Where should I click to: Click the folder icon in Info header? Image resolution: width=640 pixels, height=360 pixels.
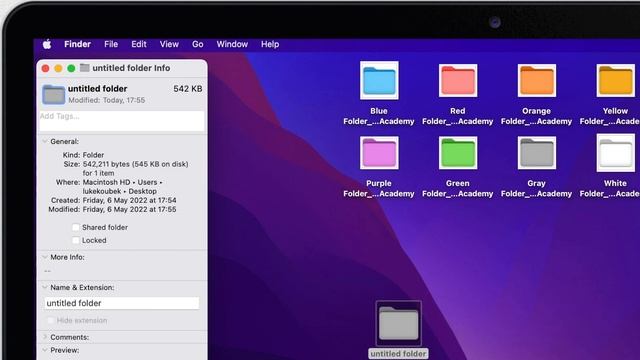pos(53,94)
